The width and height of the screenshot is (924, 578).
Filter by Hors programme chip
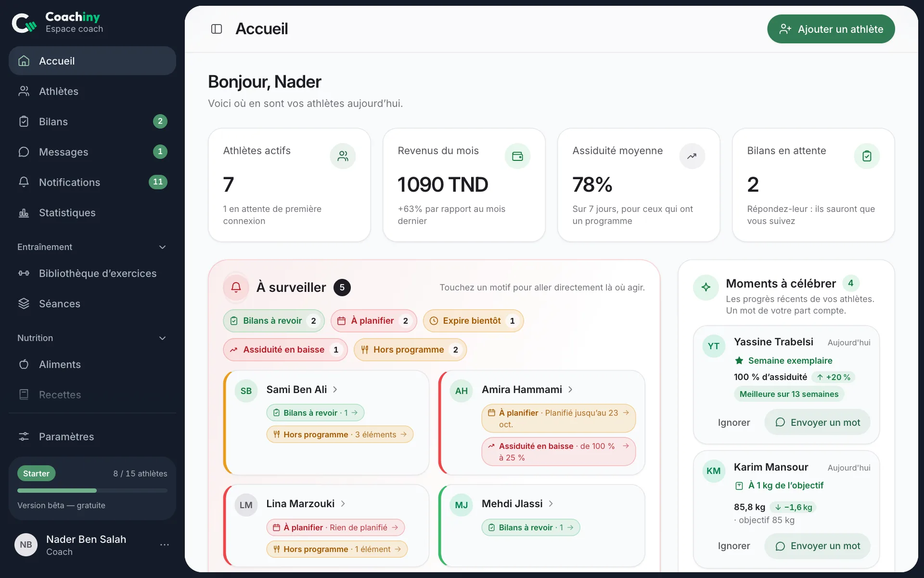click(x=410, y=350)
